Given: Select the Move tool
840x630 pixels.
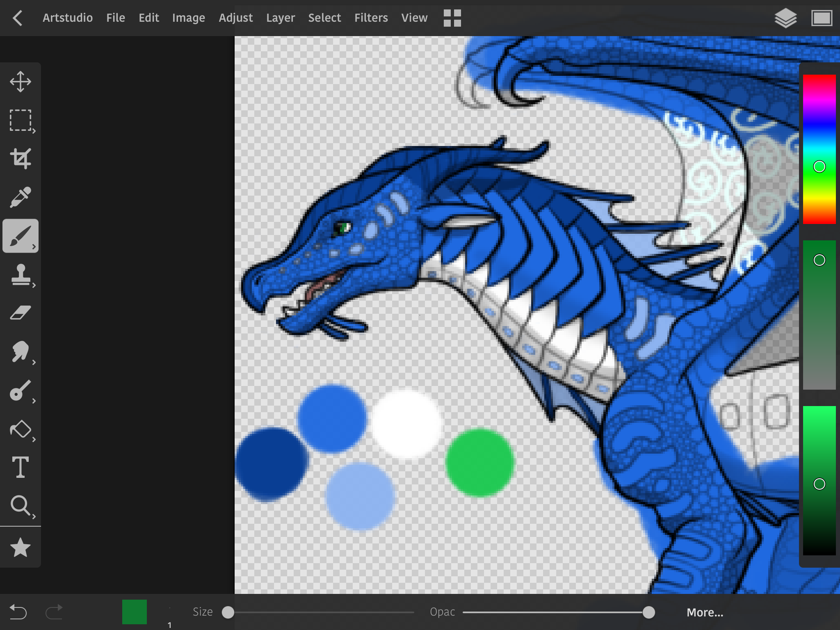Looking at the screenshot, I should coord(21,82).
